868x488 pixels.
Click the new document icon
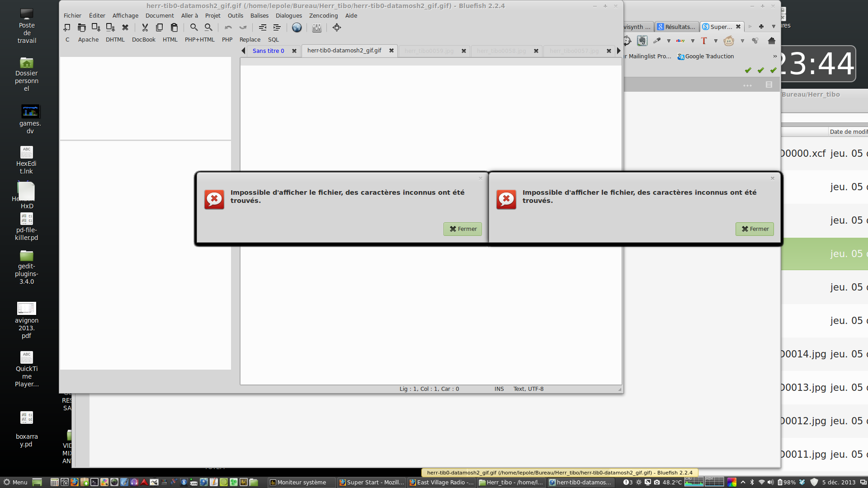tap(67, 28)
